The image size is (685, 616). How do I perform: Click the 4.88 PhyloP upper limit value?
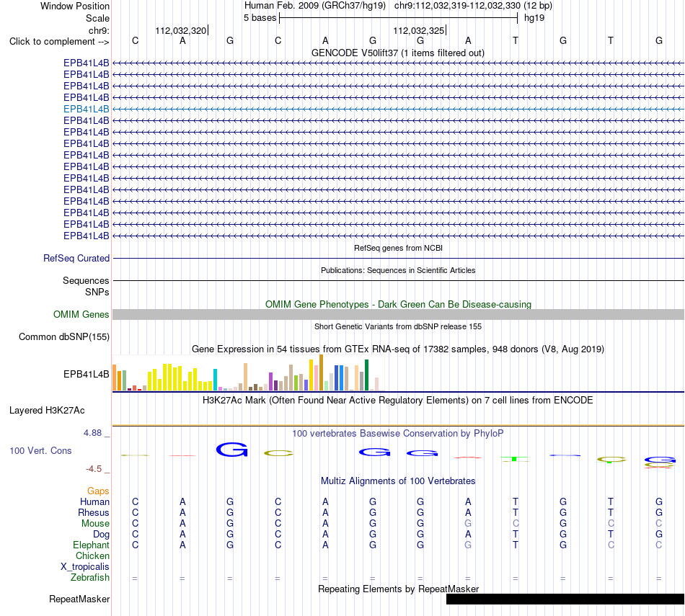click(x=92, y=432)
